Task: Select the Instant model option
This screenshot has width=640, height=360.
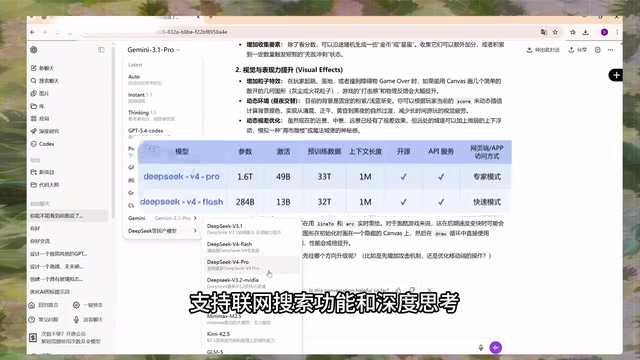Action: coord(162,97)
